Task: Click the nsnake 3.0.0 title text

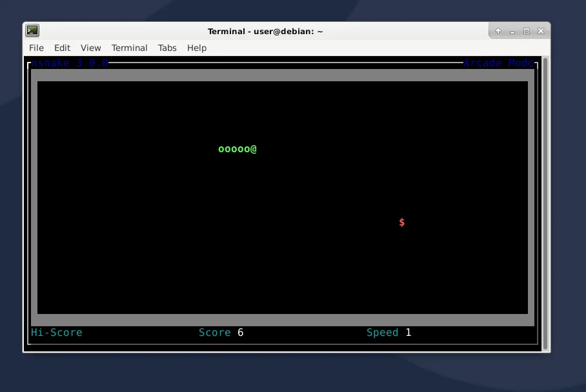Action: (x=69, y=63)
